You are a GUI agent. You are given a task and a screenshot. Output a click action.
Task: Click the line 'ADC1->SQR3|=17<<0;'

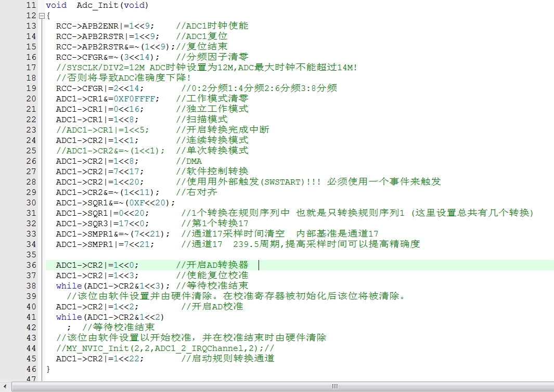pyautogui.click(x=102, y=224)
